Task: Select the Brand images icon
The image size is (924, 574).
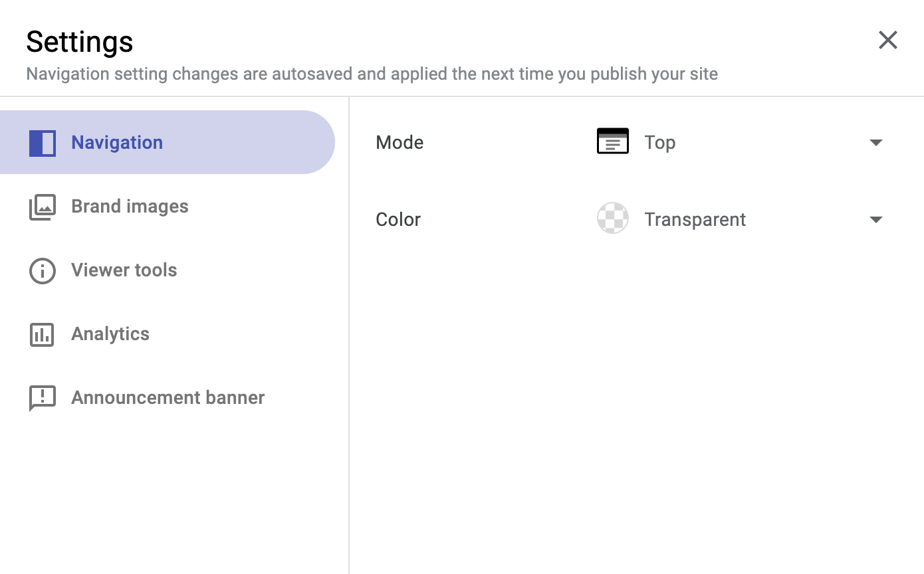Action: click(43, 207)
